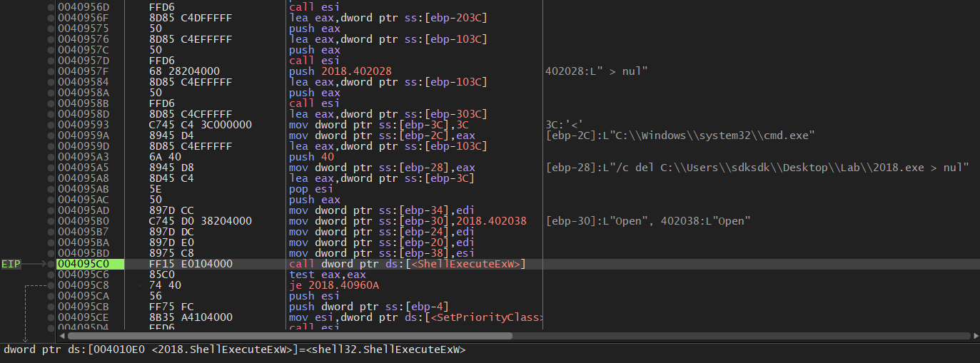Click the '/c del' command comment
The image size is (980, 363).
[757, 168]
